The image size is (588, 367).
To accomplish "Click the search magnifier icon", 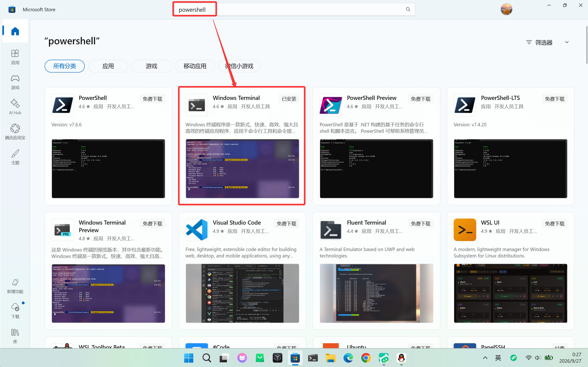I will pos(408,9).
